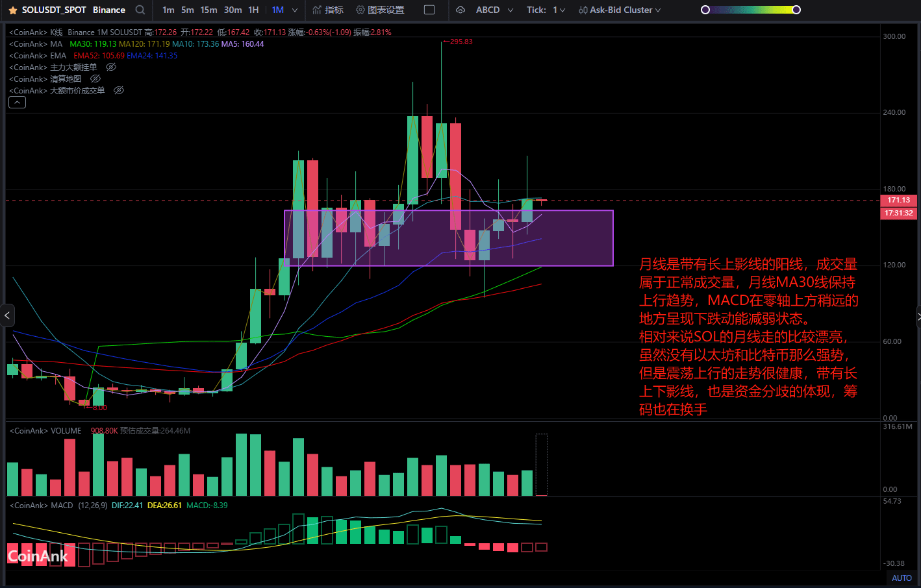Click the left handle of color gradient slider
The image size is (921, 588).
(x=705, y=10)
